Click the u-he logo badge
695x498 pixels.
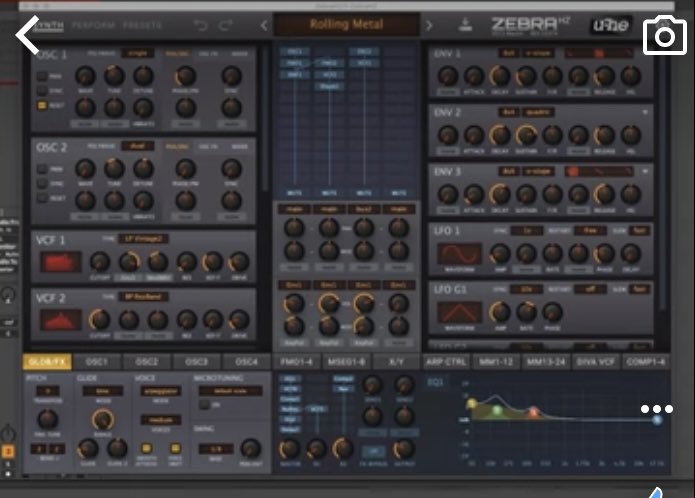(611, 26)
